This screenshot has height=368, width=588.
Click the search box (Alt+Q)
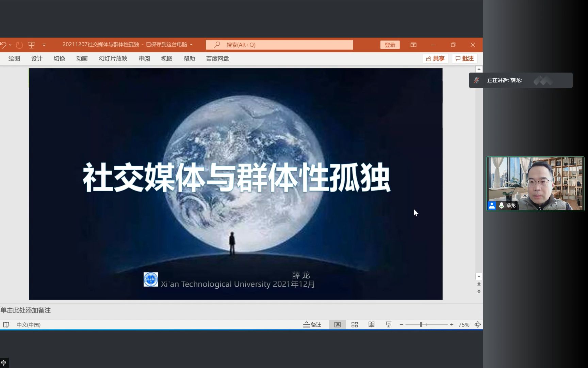279,45
